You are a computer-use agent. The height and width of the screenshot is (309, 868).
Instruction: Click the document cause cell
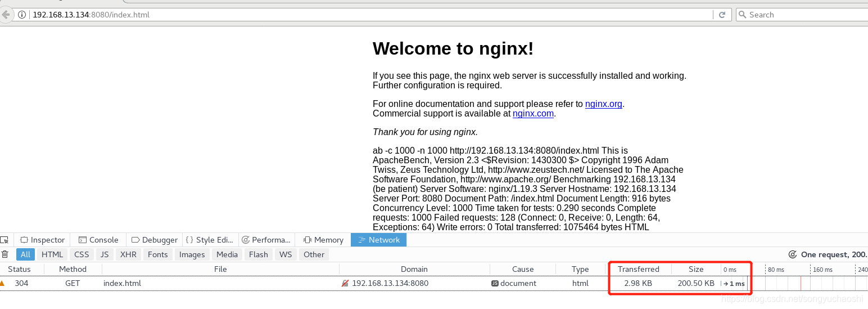pos(518,283)
